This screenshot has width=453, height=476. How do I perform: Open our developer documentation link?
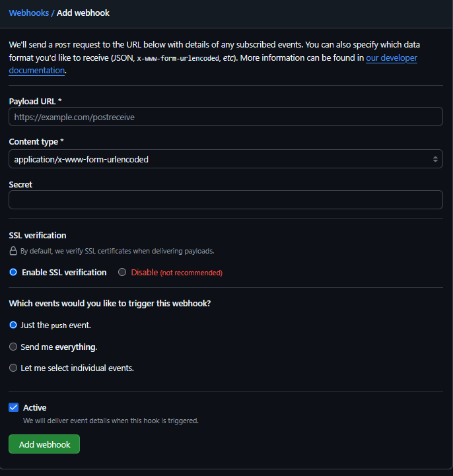(x=391, y=58)
